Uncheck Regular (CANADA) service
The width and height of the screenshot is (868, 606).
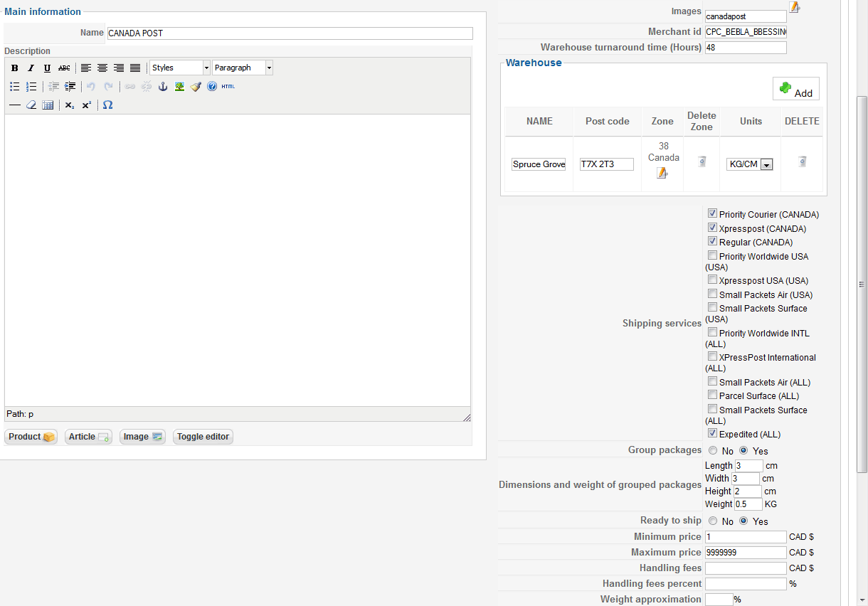click(712, 241)
